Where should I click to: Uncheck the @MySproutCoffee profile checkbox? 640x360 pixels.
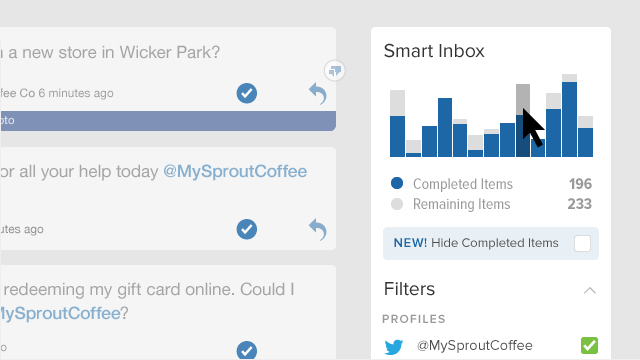[x=589, y=345]
